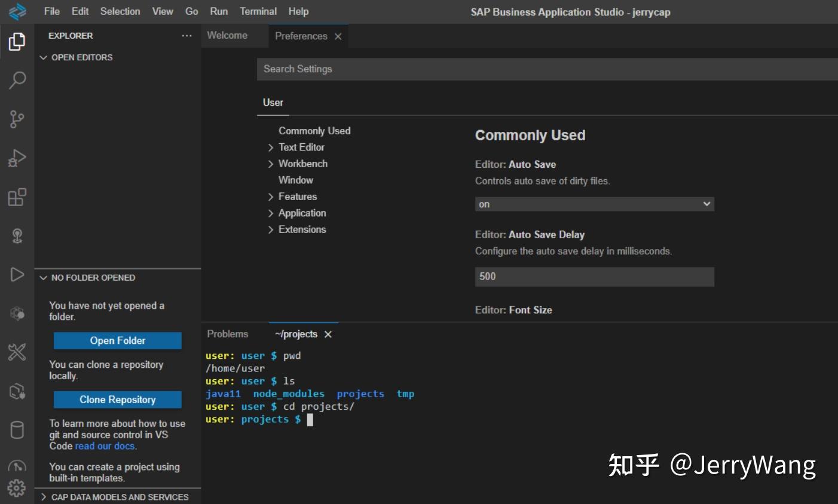Viewport: 838px width, 504px height.
Task: Open the File menu
Action: (52, 11)
